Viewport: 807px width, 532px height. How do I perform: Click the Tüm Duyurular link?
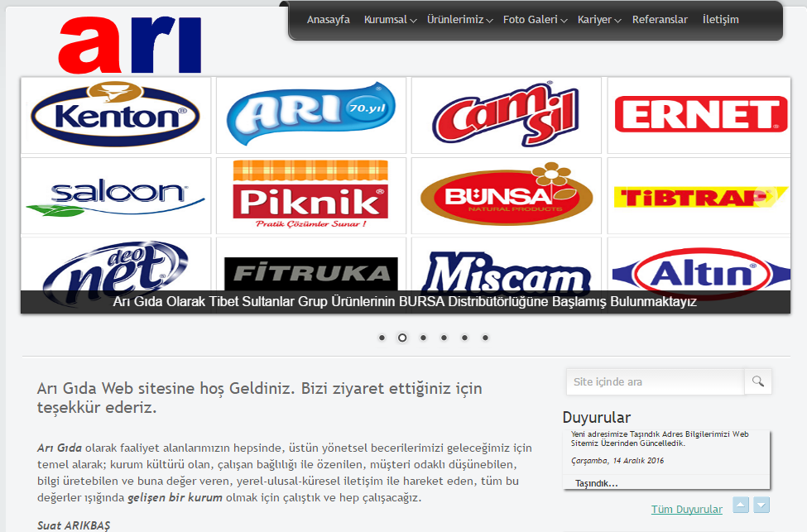point(686,509)
